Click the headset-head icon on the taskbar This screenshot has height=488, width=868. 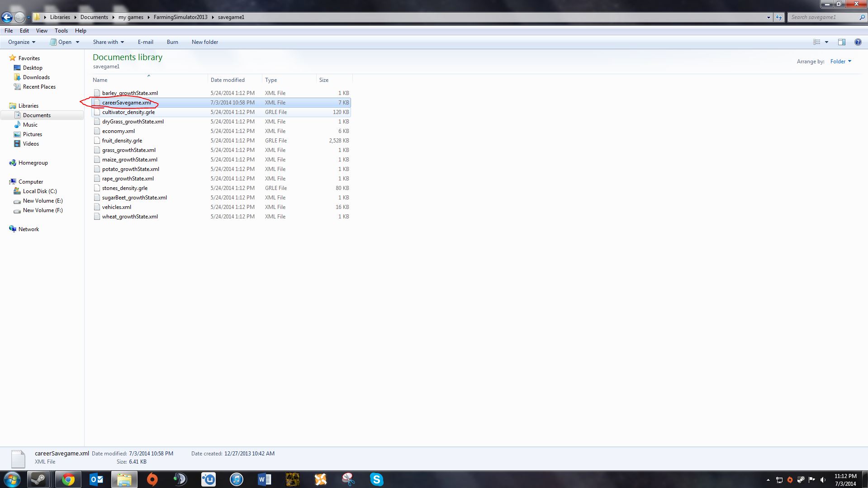[x=180, y=479]
